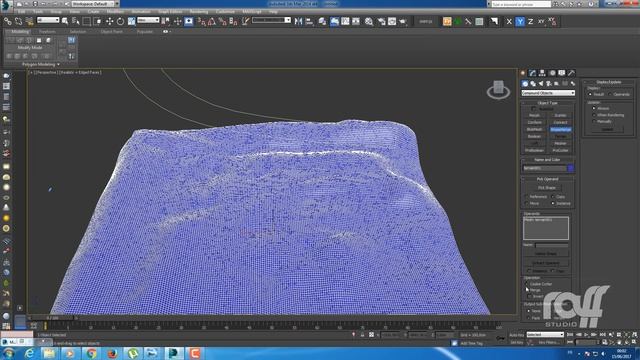Open the named selection sets dropdown
Image resolution: width=640 pixels, height=360 pixels.
click(271, 20)
